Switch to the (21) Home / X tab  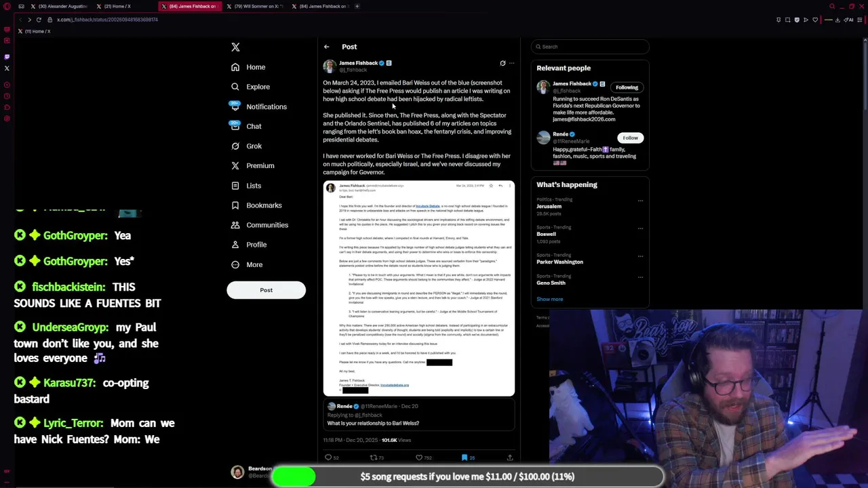(125, 6)
